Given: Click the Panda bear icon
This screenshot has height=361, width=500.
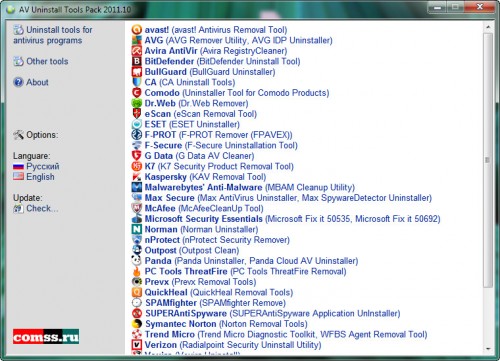Looking at the screenshot, I should coord(137,261).
